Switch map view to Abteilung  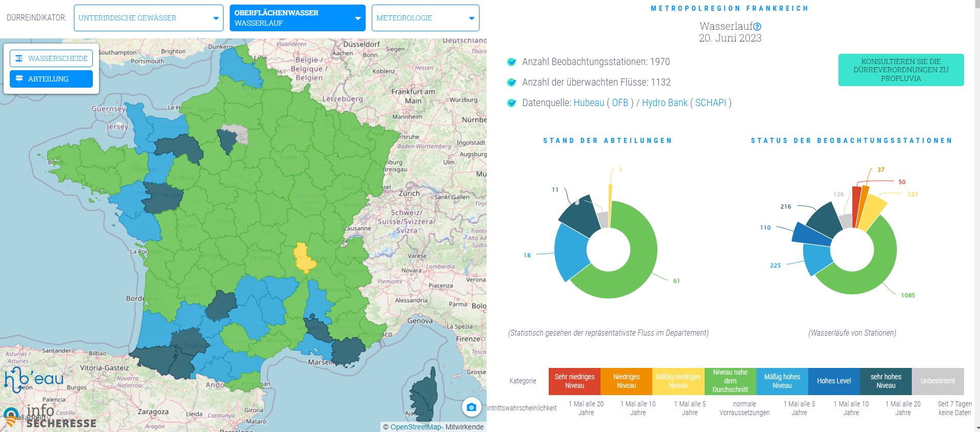[51, 79]
